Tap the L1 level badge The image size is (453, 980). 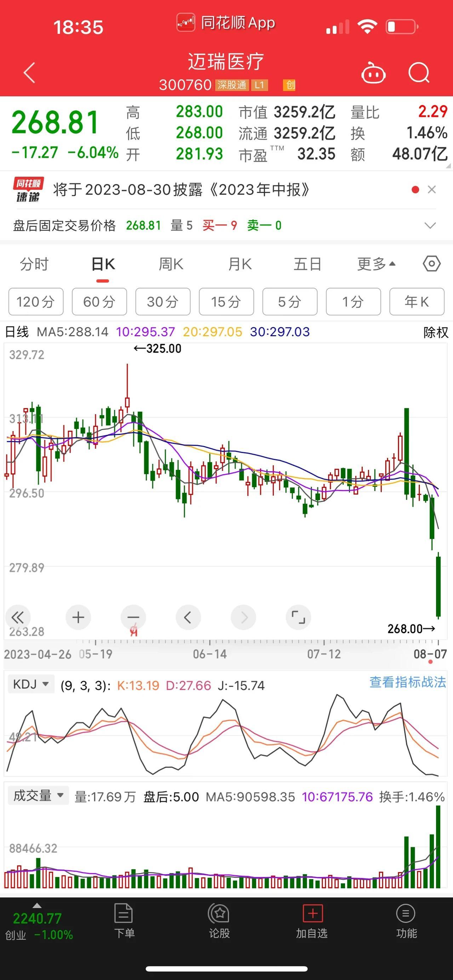pos(259,85)
